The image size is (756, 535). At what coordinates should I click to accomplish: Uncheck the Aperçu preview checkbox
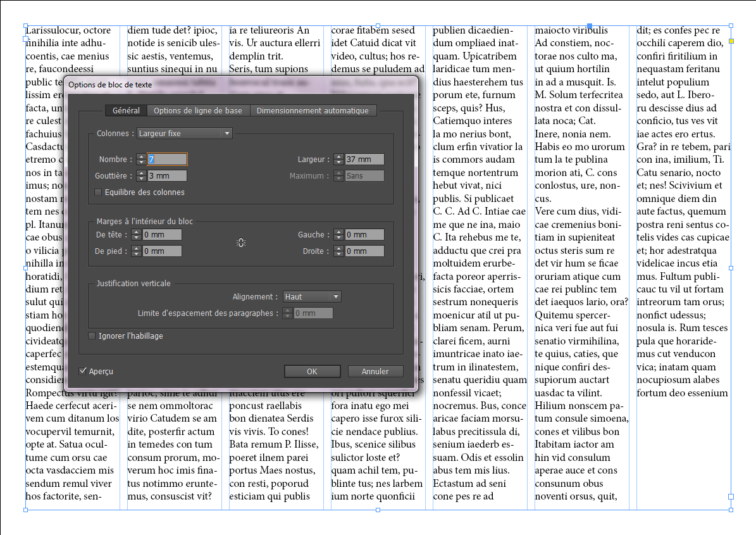82,371
